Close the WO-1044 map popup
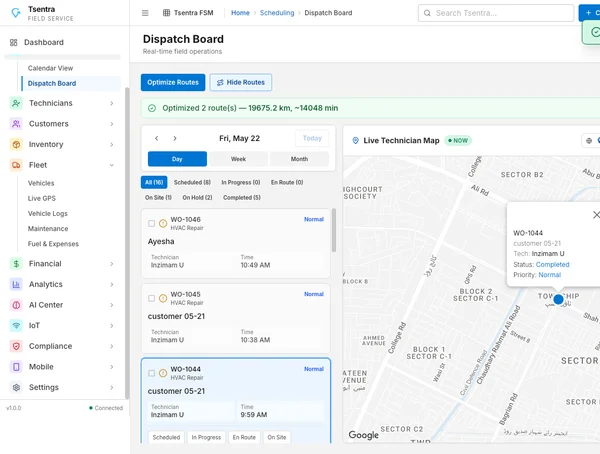The height and width of the screenshot is (454, 600). pyautogui.click(x=596, y=215)
